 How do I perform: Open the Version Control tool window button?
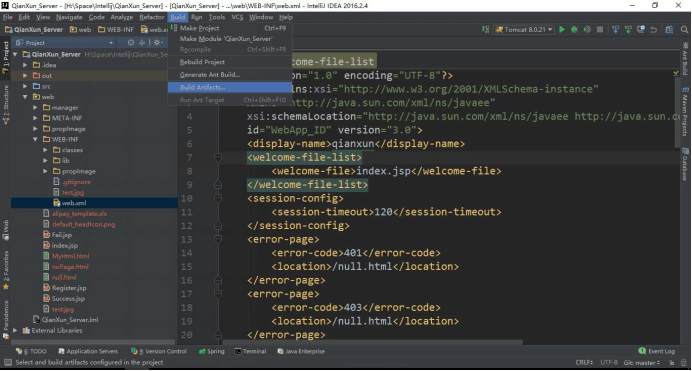(x=159, y=351)
